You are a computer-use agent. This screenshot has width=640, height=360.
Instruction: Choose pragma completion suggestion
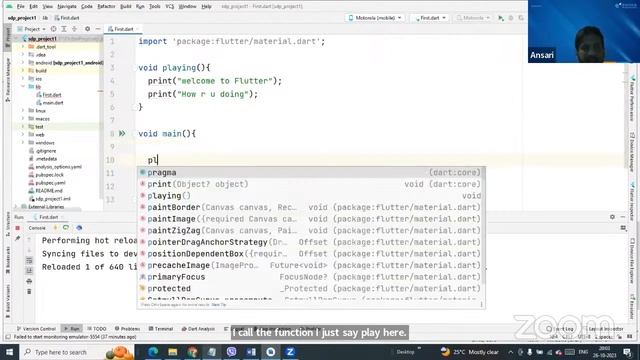pyautogui.click(x=311, y=173)
